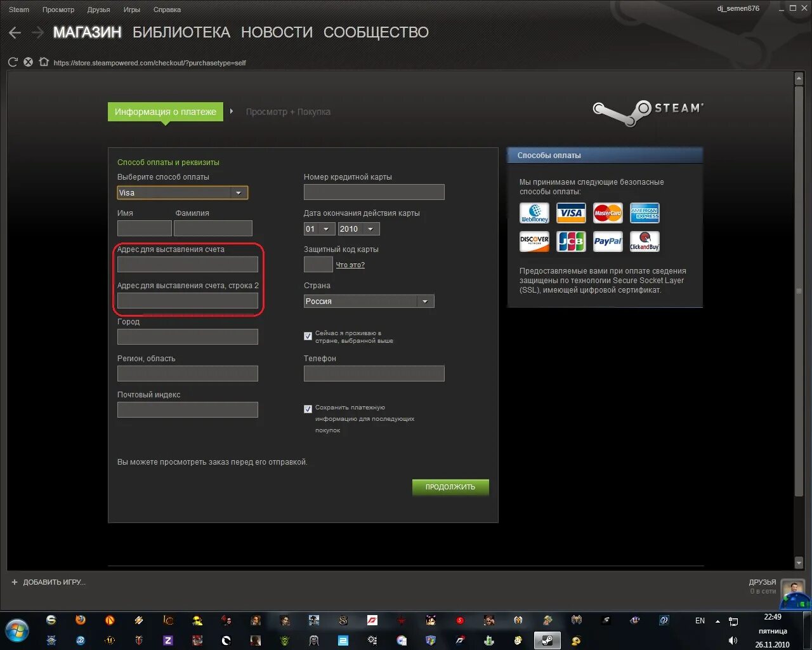
Task: Focus the Почтовый индекс field
Action: pyautogui.click(x=188, y=409)
